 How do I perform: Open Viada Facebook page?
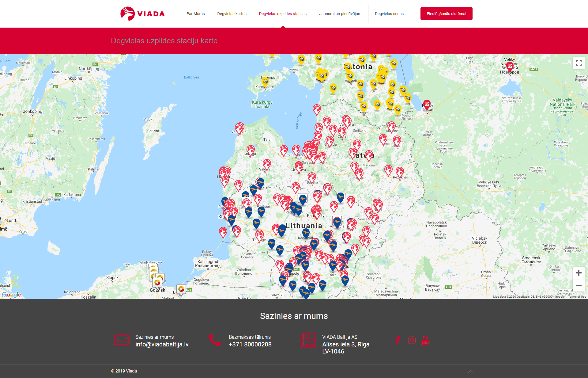click(398, 340)
